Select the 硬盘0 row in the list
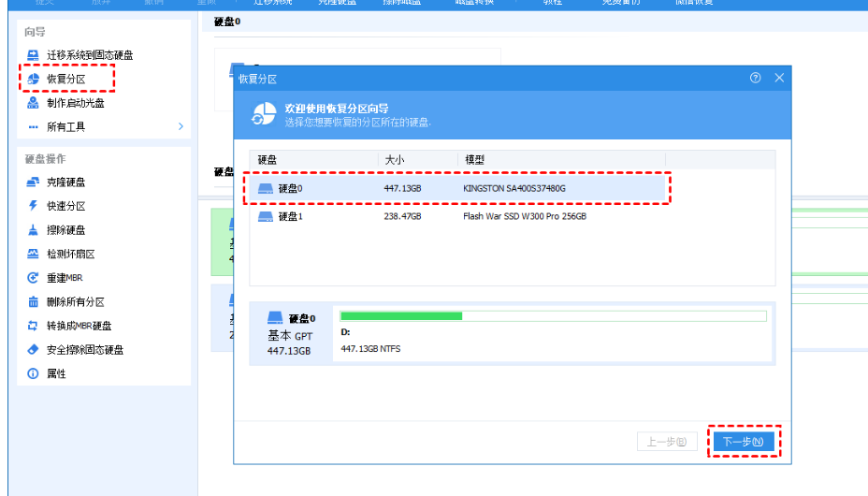868x496 pixels. [x=457, y=188]
